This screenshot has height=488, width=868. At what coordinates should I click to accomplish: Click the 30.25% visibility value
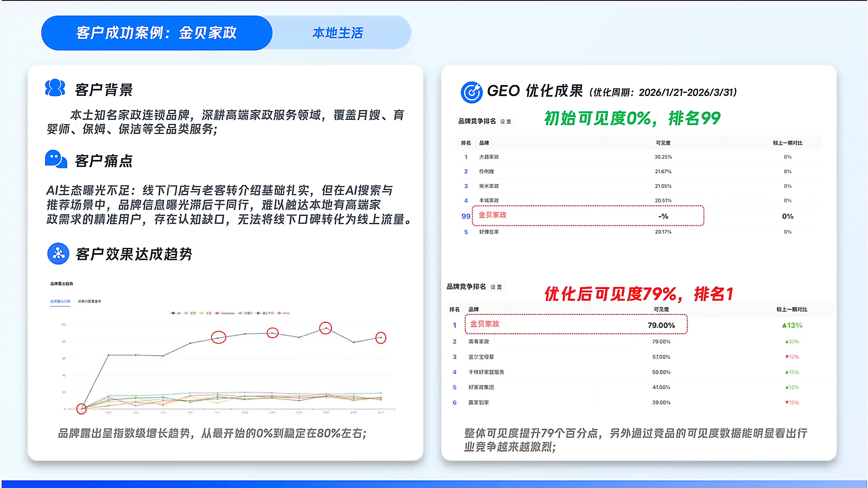[x=663, y=157]
